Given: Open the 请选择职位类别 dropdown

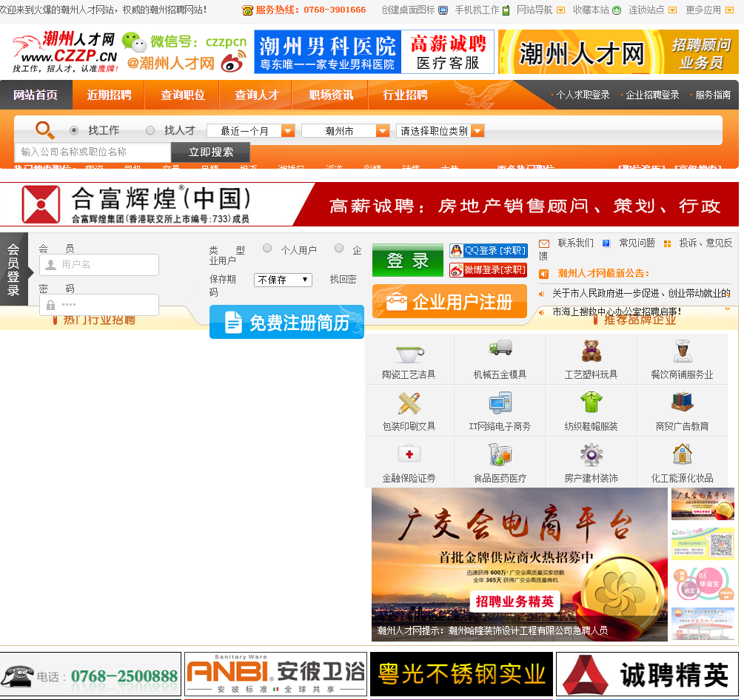Looking at the screenshot, I should (x=440, y=131).
